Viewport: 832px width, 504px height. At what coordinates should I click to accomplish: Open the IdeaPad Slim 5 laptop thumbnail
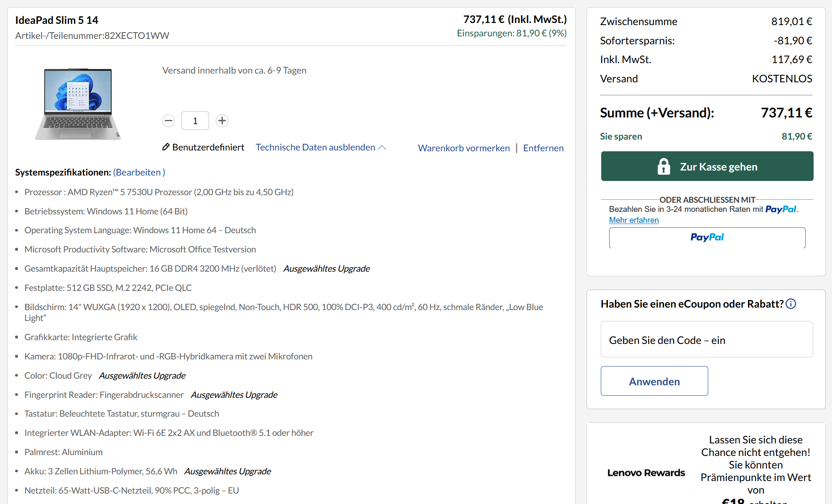point(78,104)
